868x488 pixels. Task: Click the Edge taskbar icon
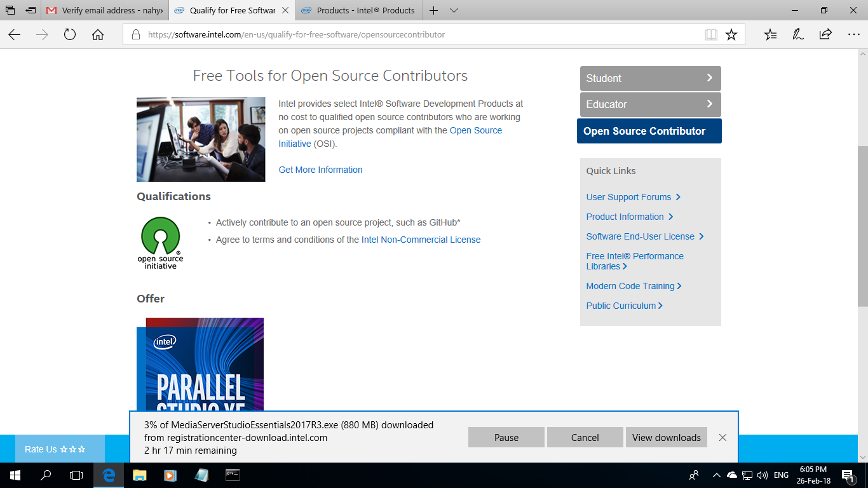click(x=109, y=475)
